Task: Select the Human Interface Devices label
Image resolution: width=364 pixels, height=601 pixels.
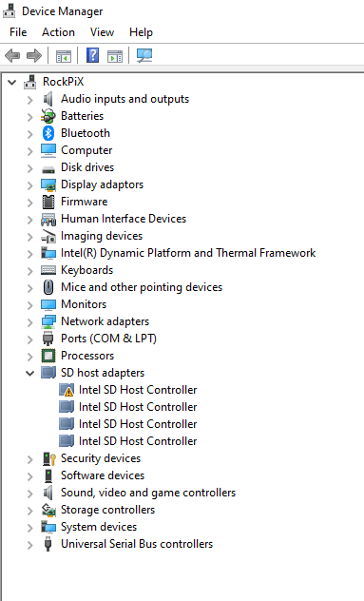Action: pos(124,219)
